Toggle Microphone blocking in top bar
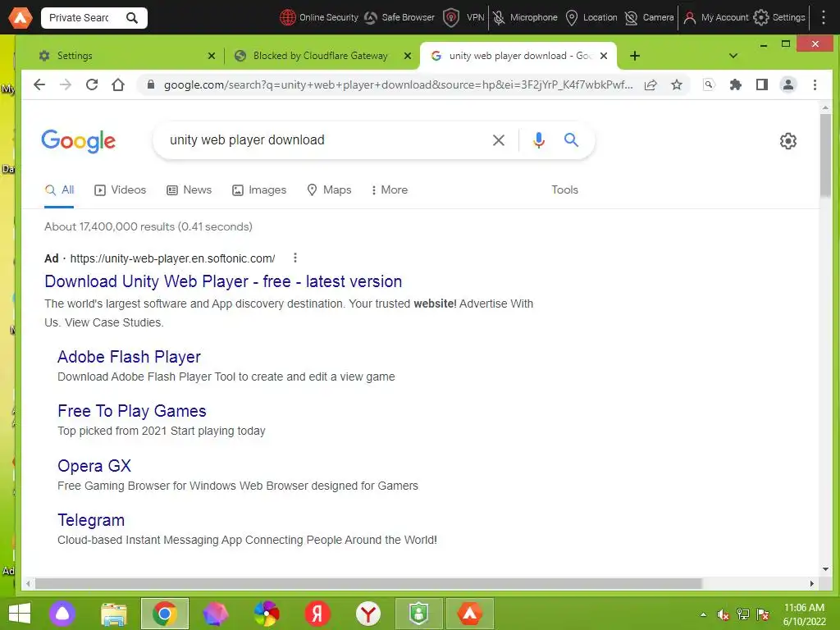Screen dimensions: 840x630 point(499,18)
